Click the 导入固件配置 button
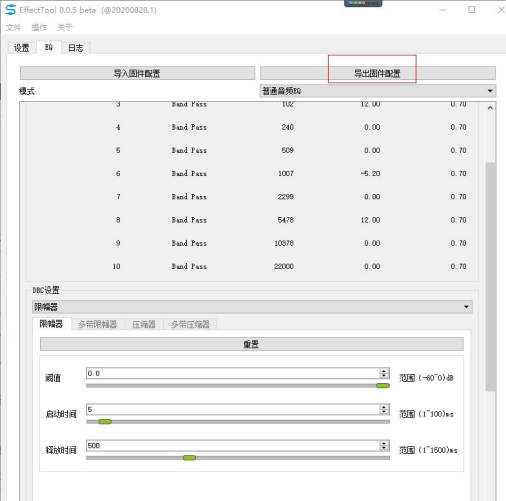 click(x=137, y=73)
